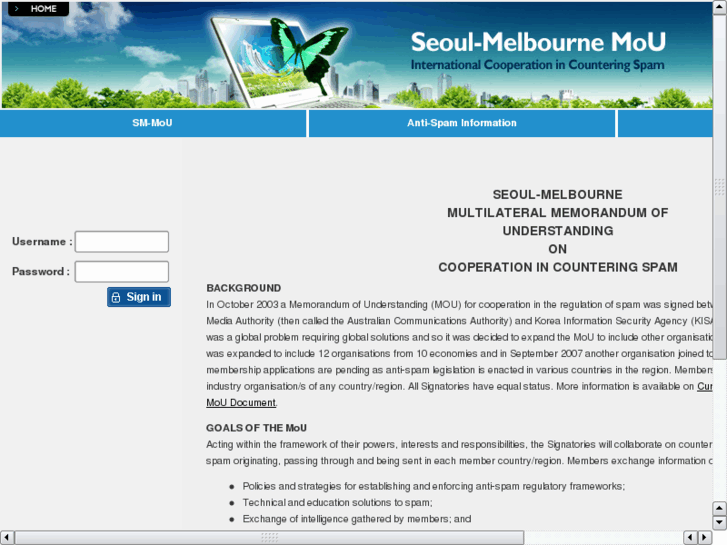Click the 'Policies and strategies' bullet text
727x545 pixels.
(434, 486)
